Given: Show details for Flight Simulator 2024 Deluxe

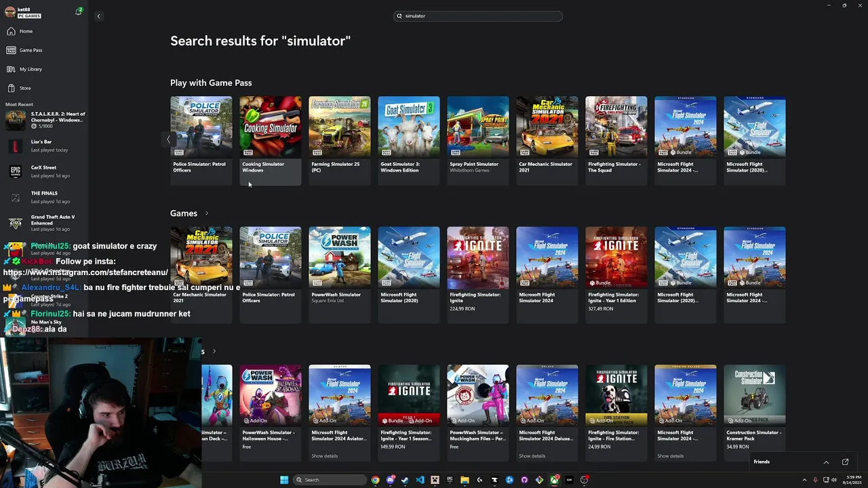Looking at the screenshot, I should click(x=532, y=456).
